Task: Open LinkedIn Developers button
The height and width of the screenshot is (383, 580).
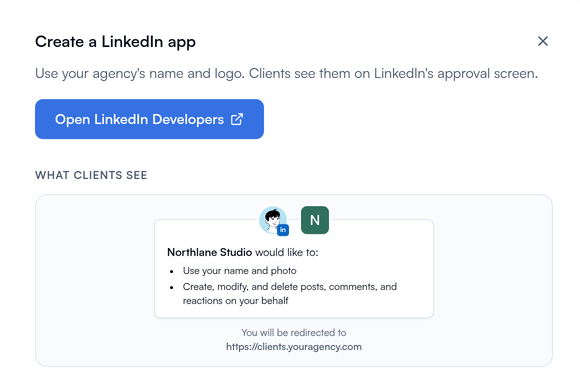Action: 149,119
